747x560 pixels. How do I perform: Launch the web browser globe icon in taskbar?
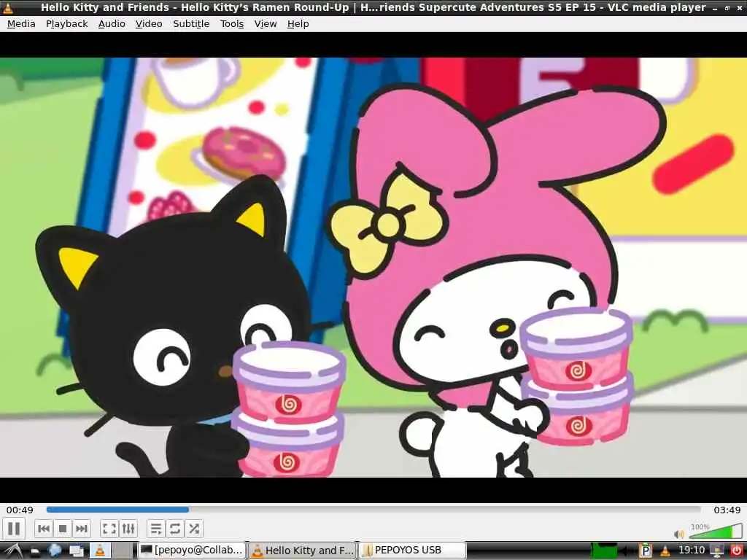click(x=55, y=551)
